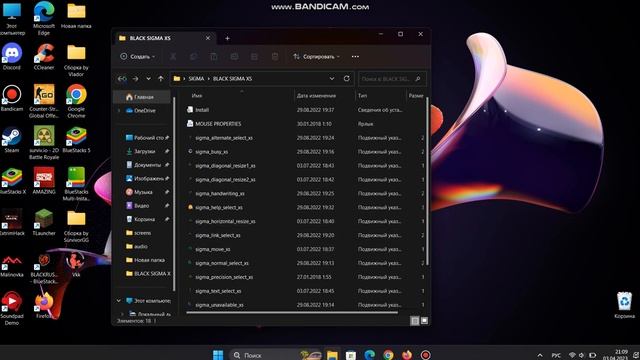The image size is (640, 360).
Task: Close the BLACK SIGMA XS tab
Action: tap(208, 38)
